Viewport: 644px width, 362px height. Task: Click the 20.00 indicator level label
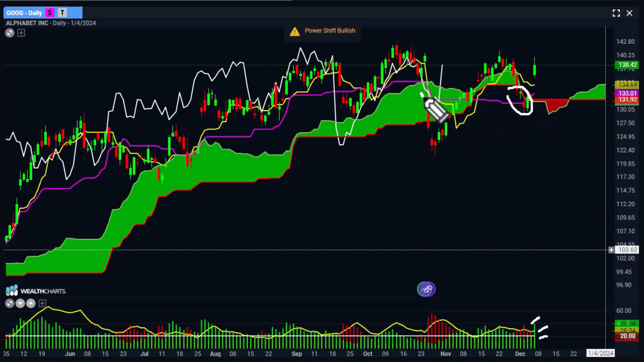(x=627, y=336)
